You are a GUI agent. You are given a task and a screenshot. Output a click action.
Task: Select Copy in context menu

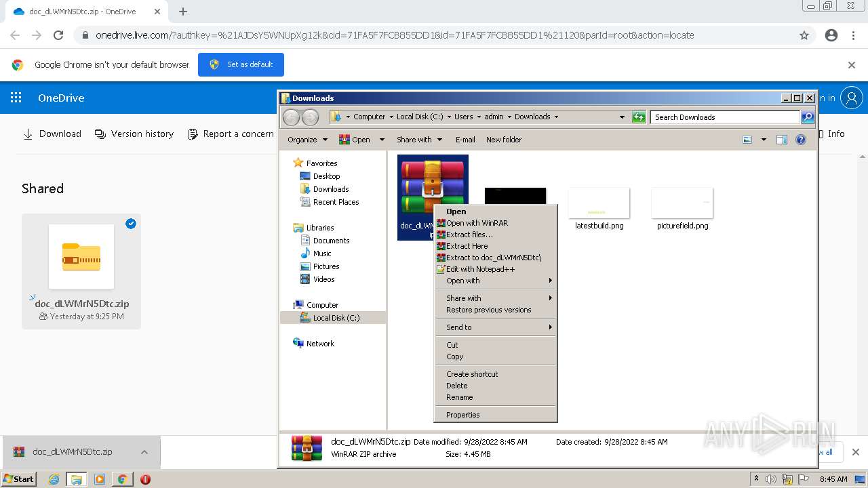(496, 357)
